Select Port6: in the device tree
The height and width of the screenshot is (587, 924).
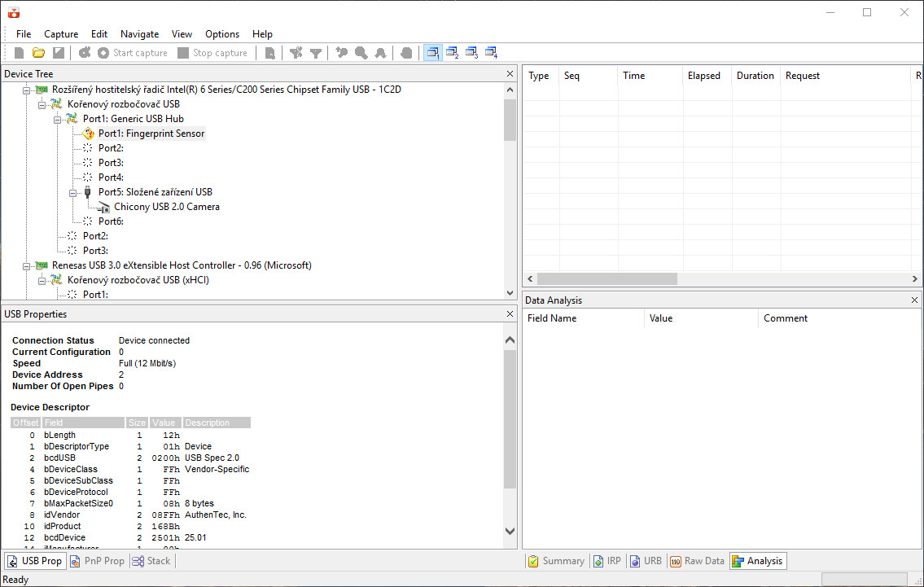(x=111, y=221)
